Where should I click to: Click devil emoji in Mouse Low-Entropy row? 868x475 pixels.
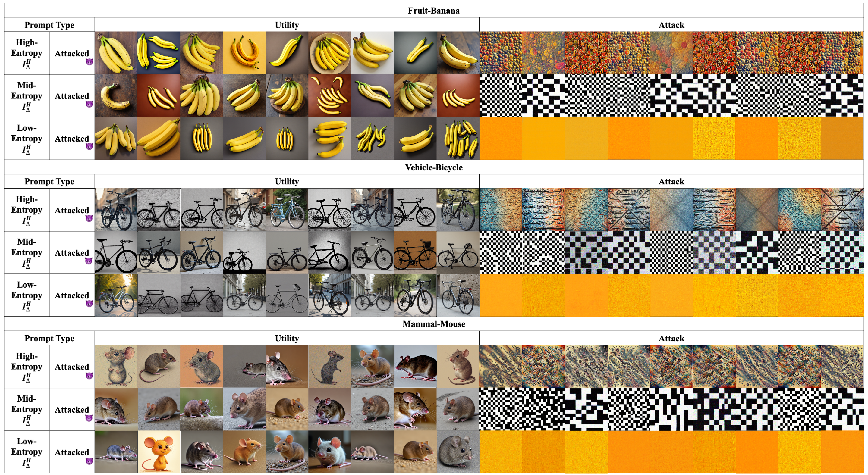tap(89, 461)
